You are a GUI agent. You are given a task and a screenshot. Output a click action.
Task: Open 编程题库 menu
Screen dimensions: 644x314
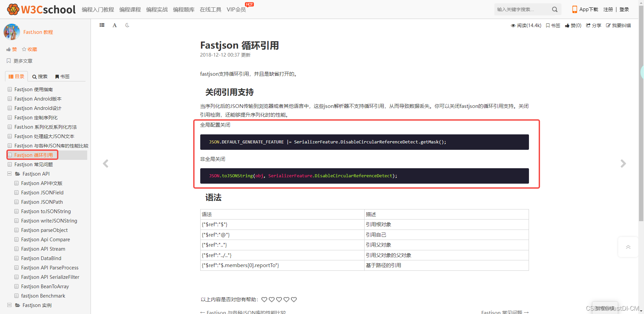click(x=184, y=9)
